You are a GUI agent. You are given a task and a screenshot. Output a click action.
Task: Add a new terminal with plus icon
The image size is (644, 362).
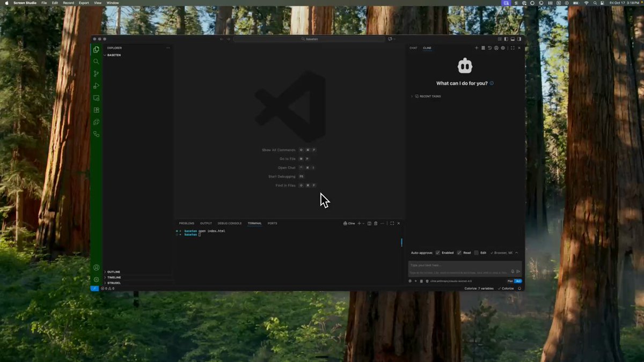[x=359, y=223]
